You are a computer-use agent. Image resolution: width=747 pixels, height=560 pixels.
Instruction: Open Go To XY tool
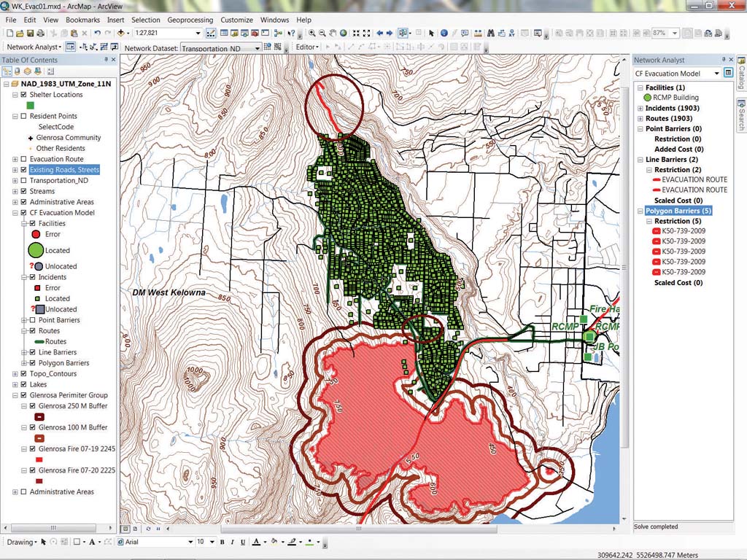[511, 34]
